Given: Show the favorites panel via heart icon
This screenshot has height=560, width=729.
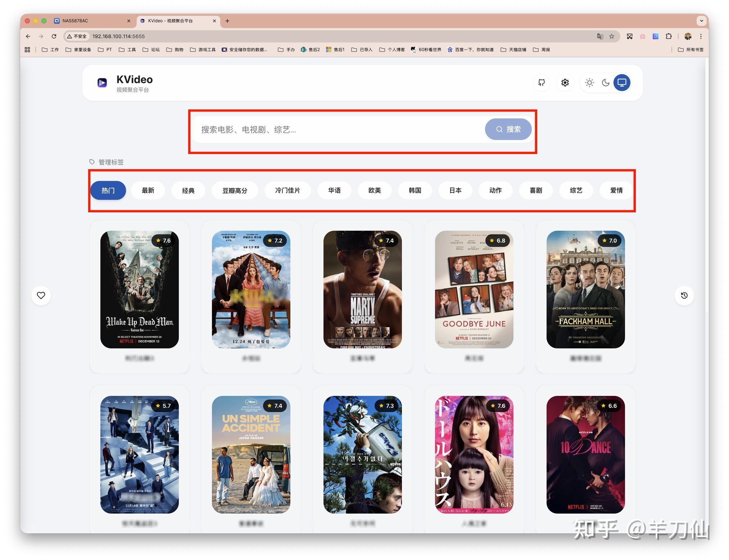Looking at the screenshot, I should [x=41, y=295].
